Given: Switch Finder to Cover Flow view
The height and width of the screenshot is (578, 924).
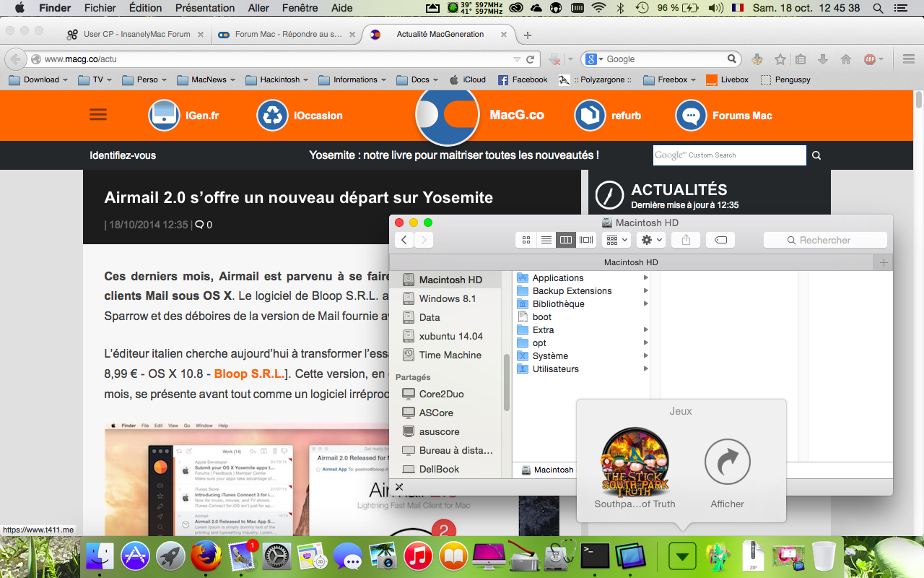Looking at the screenshot, I should tap(587, 240).
